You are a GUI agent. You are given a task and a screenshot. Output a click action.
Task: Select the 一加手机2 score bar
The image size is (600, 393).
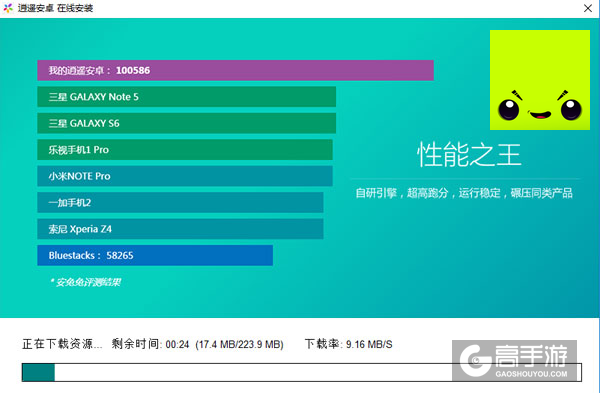(180, 202)
